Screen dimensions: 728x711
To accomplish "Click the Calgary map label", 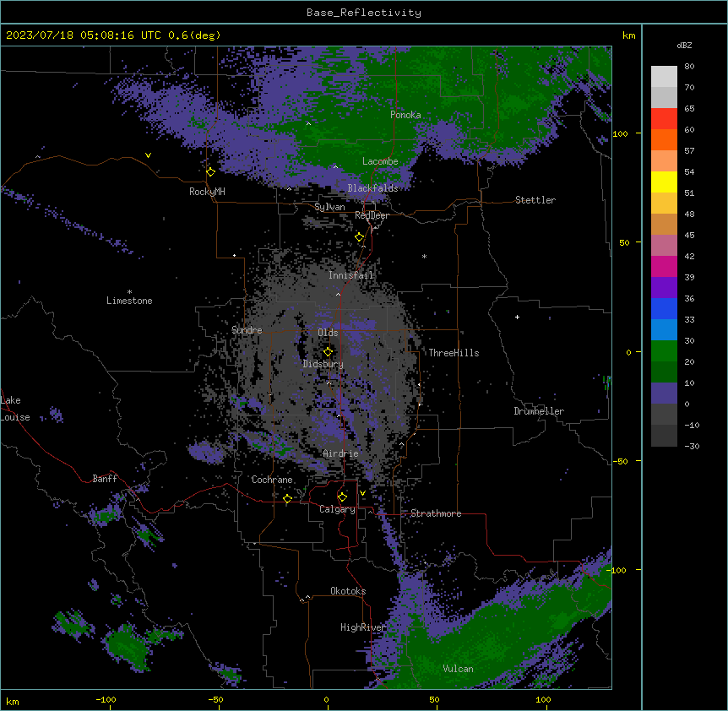I will [338, 509].
